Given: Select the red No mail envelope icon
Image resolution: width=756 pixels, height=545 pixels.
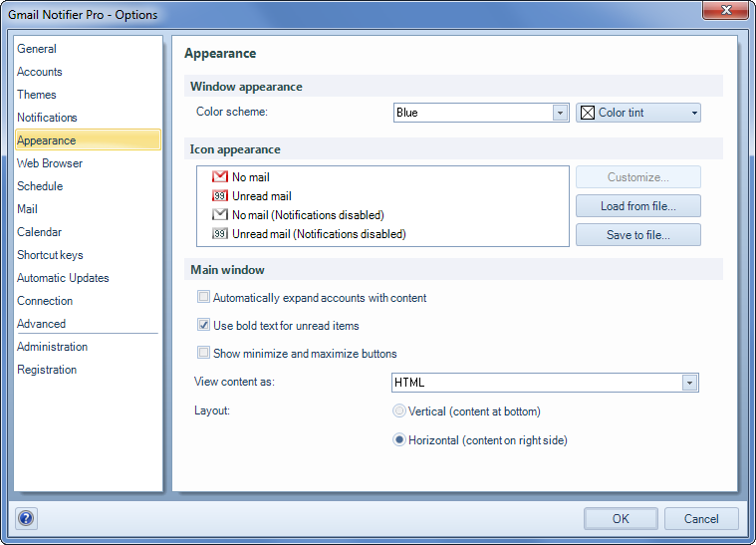Looking at the screenshot, I should (x=220, y=177).
